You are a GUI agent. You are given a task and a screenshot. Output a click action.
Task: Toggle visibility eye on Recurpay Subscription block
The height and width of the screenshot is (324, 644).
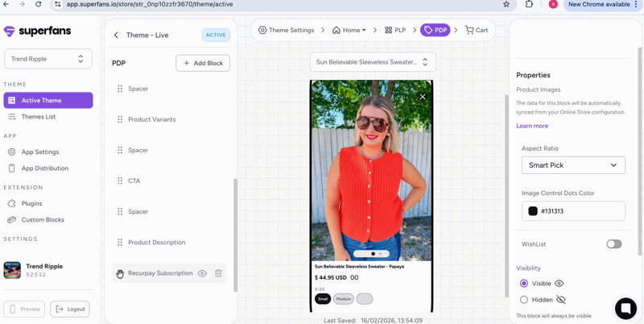coord(202,273)
